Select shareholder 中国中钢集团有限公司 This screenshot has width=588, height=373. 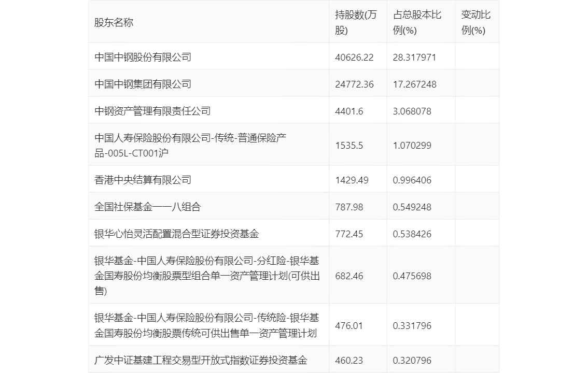pyautogui.click(x=143, y=84)
